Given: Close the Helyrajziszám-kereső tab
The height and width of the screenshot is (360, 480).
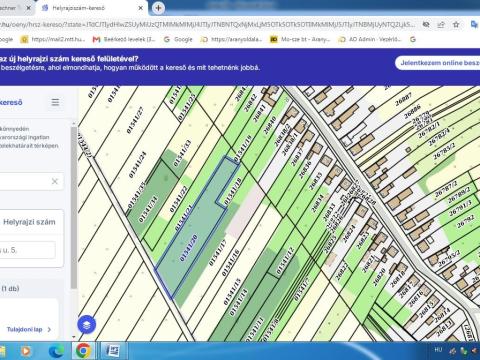Looking at the screenshot, I should coord(141,8).
